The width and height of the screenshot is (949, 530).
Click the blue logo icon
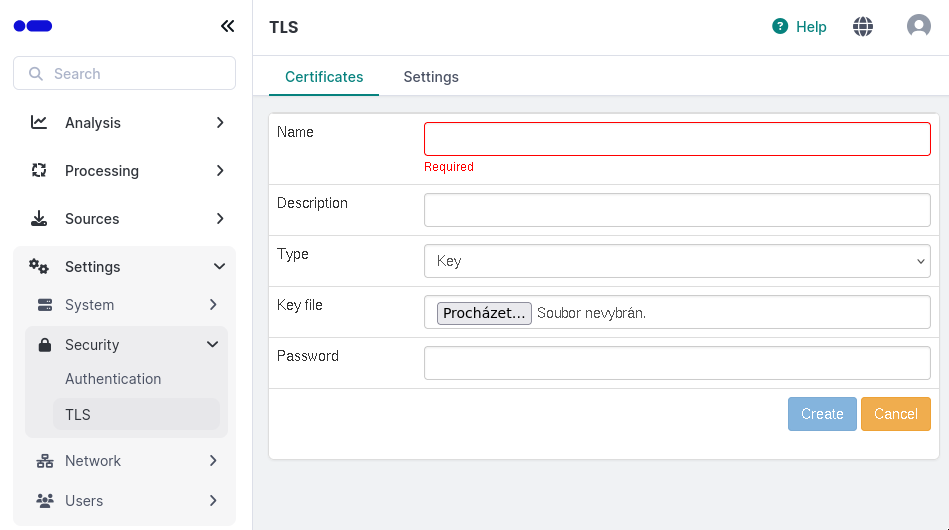33,27
